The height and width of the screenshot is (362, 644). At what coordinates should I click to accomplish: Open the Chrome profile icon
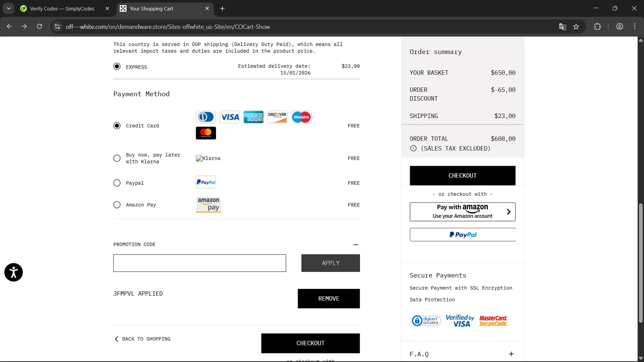(620, 27)
